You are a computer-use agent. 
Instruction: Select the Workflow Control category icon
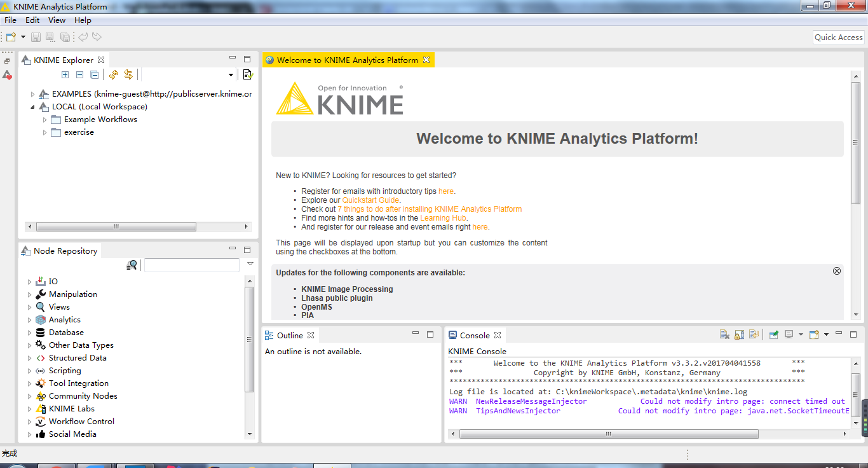pyautogui.click(x=41, y=422)
